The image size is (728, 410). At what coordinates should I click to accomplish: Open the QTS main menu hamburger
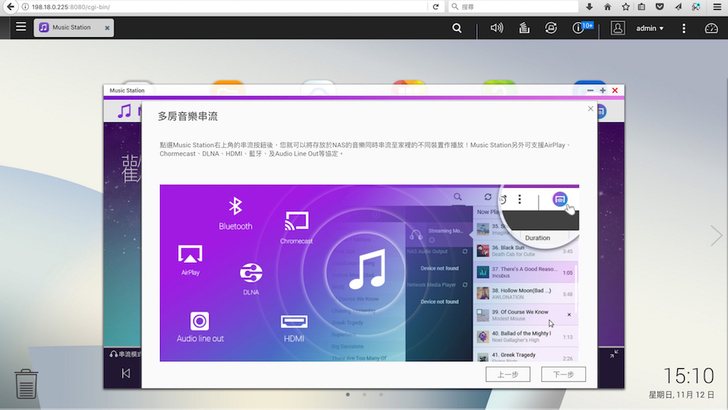point(21,28)
